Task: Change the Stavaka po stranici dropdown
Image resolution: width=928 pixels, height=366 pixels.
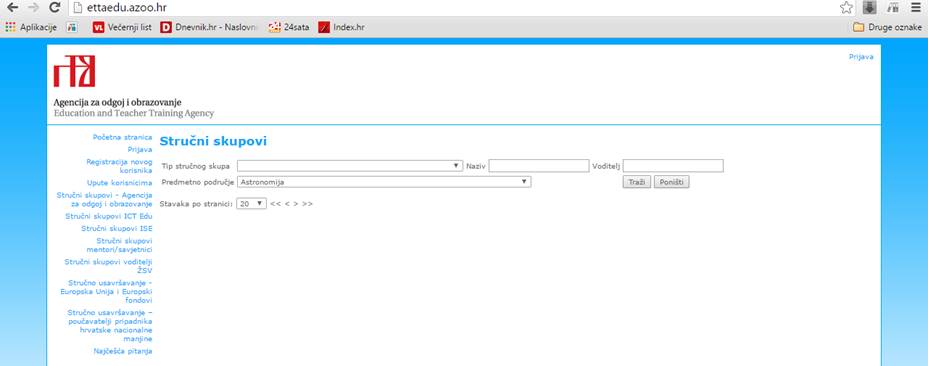Action: pyautogui.click(x=251, y=203)
